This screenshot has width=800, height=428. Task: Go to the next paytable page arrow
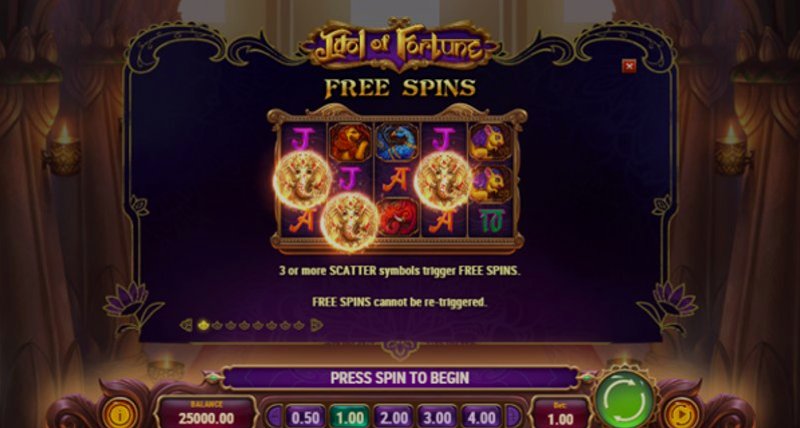(317, 325)
